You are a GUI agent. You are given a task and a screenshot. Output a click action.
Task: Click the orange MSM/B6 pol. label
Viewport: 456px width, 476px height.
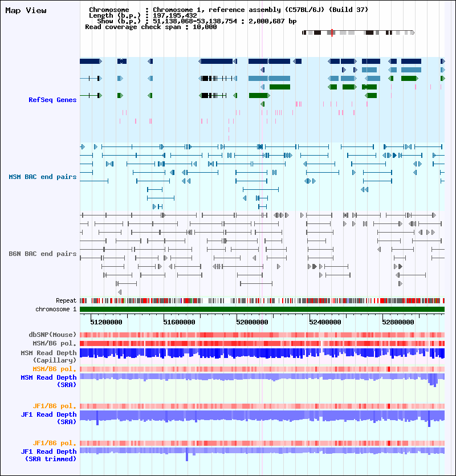(55, 369)
